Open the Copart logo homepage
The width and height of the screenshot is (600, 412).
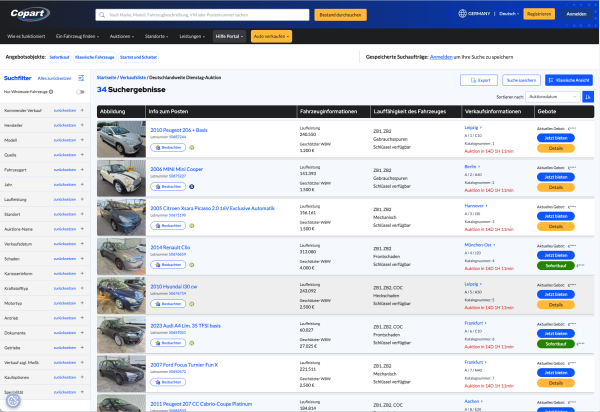29,14
